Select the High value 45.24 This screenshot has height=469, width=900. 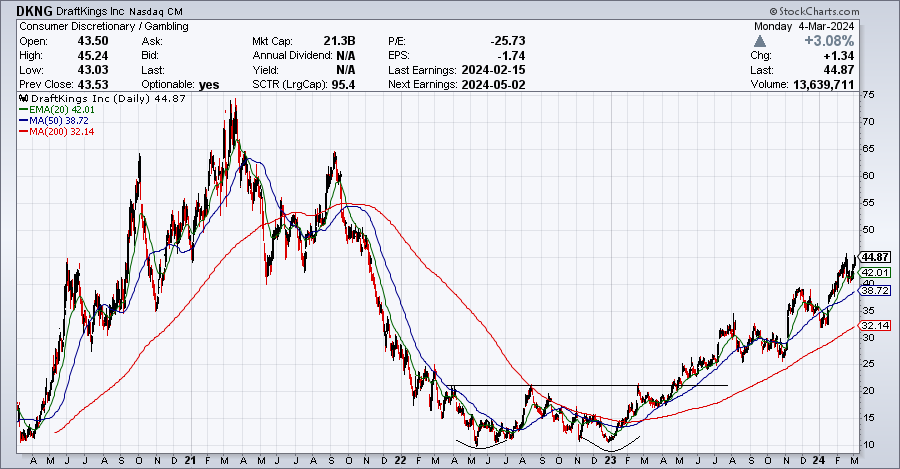[x=93, y=56]
